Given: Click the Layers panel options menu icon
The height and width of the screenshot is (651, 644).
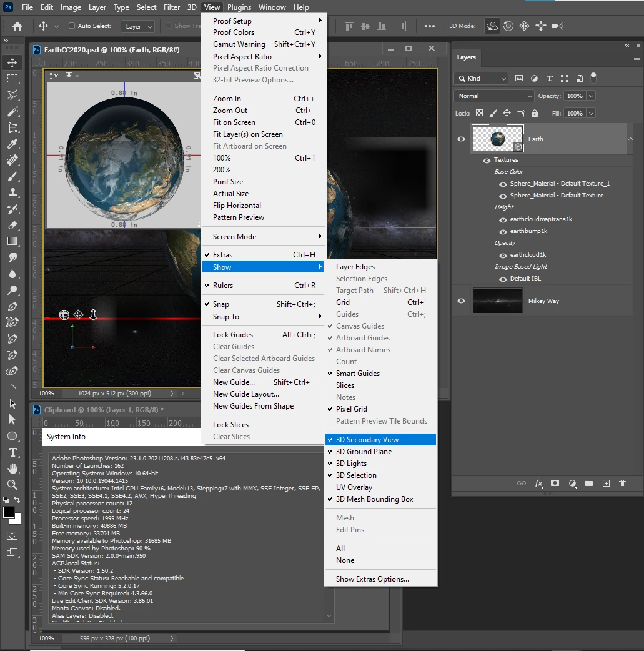Looking at the screenshot, I should point(637,57).
